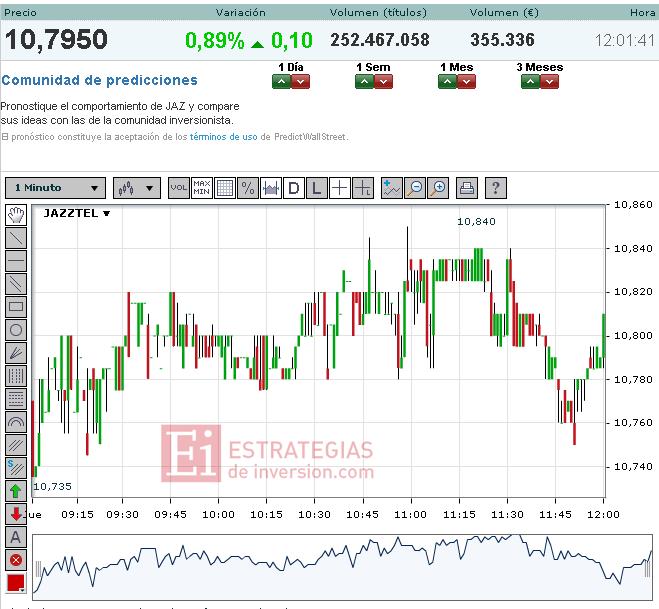Predict up for 1 Día
The height and width of the screenshot is (609, 659).
click(x=282, y=82)
